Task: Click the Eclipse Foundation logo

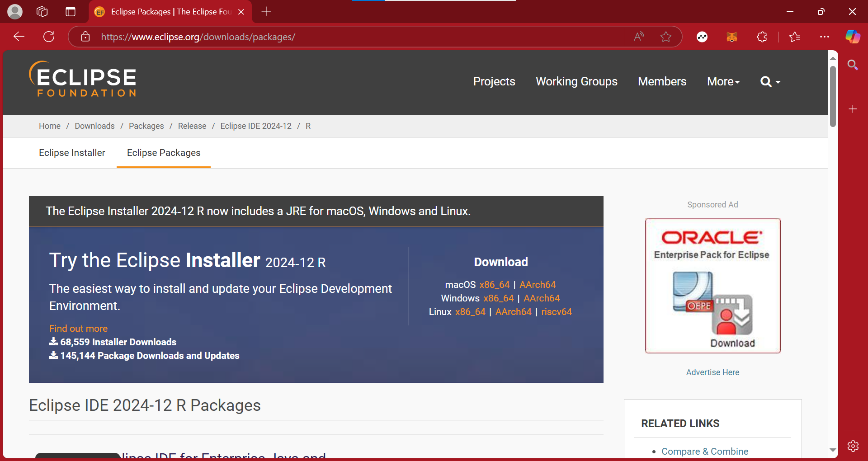Action: click(x=83, y=79)
